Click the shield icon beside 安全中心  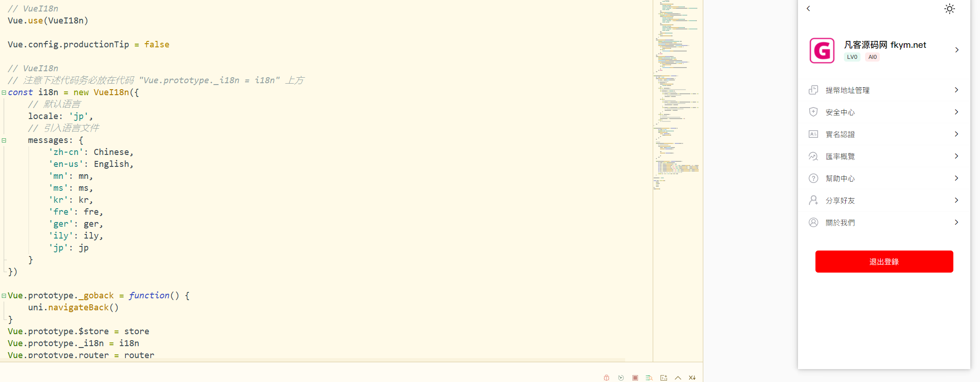click(x=813, y=112)
